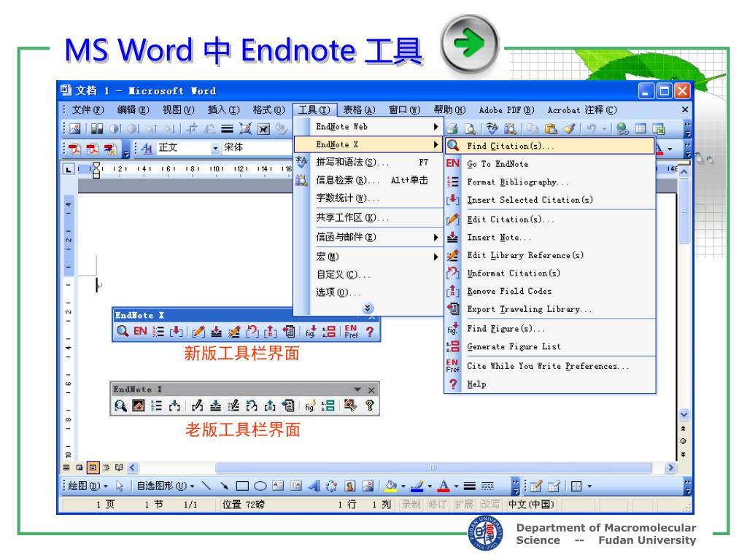Click font color A swatch in Drawing toolbar
This screenshot has width=747, height=560.
pos(444,486)
